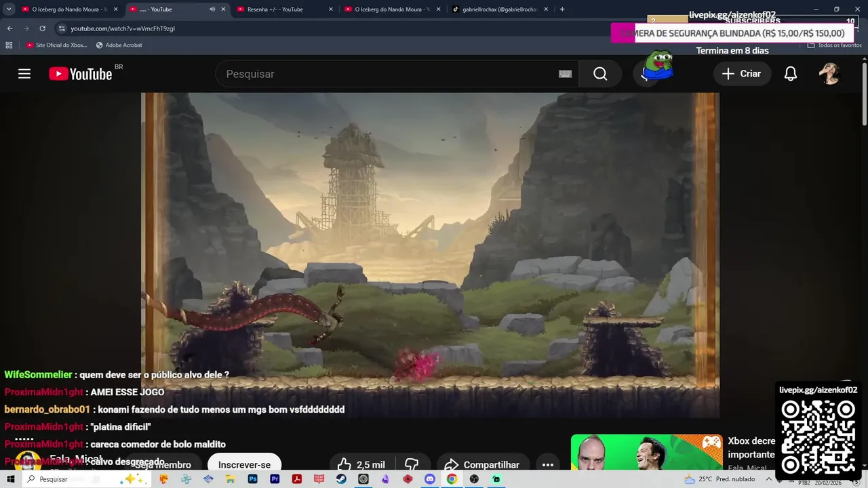Open Steam from the taskbar
This screenshot has width=868, height=488.
[341, 479]
